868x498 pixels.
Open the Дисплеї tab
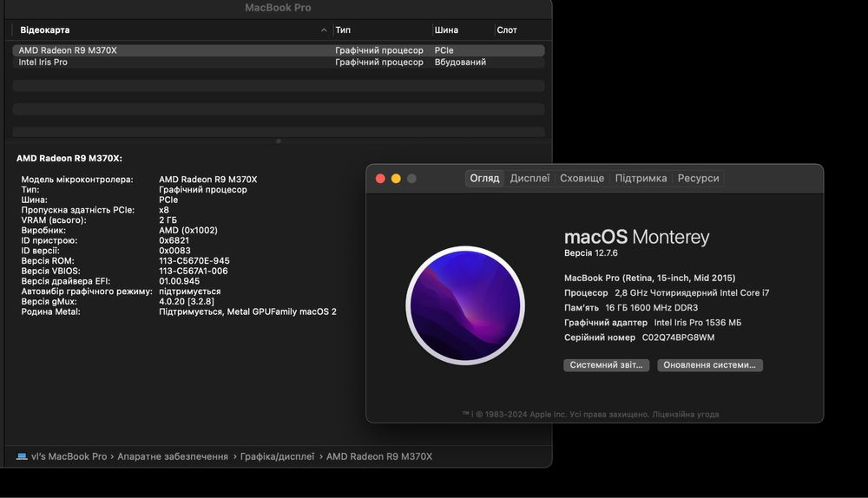coord(529,178)
